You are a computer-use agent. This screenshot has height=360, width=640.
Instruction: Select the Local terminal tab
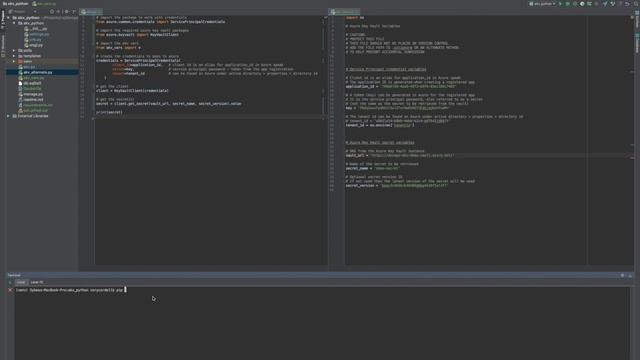21,282
